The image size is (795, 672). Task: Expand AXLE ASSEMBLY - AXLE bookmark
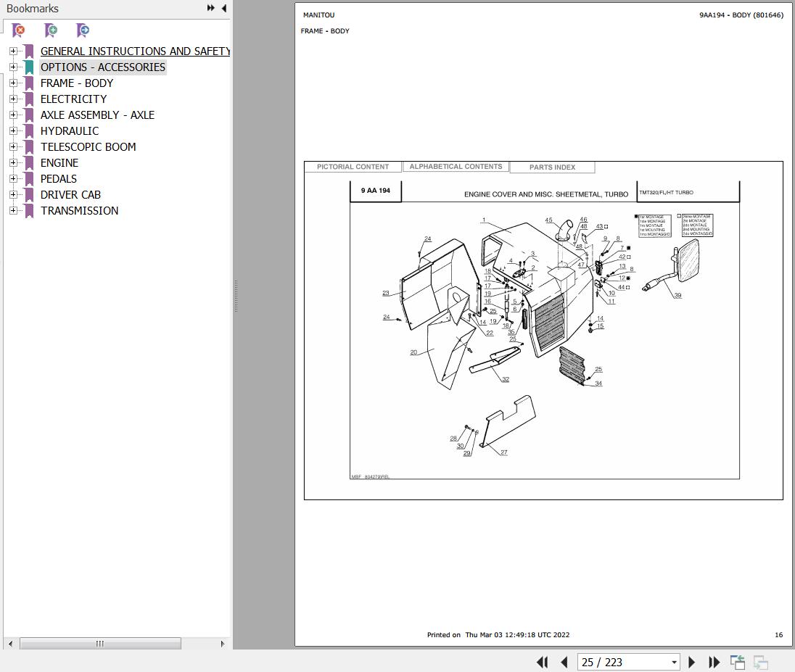tap(13, 115)
